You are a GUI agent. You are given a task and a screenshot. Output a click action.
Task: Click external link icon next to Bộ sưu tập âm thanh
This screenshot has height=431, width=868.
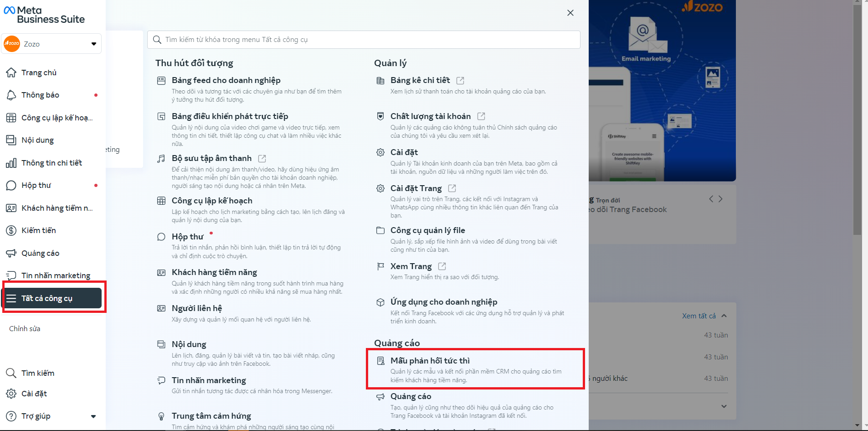coord(262,158)
